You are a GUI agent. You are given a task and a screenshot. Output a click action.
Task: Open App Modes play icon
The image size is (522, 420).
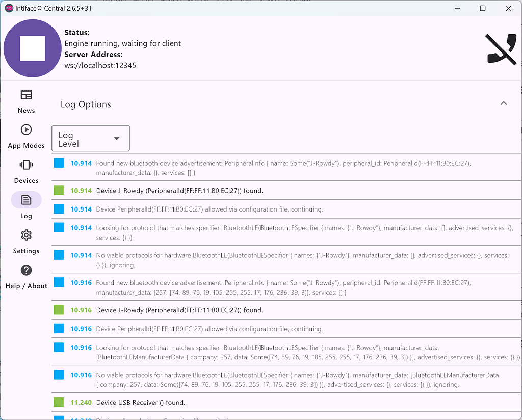pos(26,130)
